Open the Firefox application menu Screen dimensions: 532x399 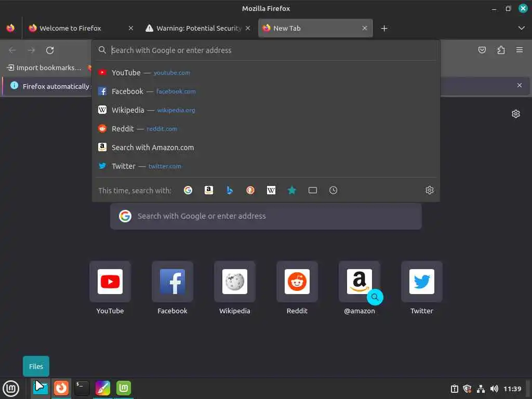click(520, 50)
